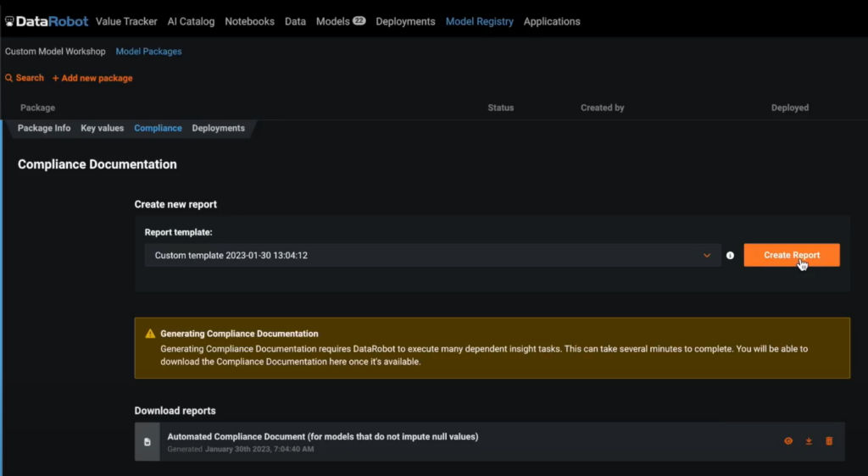Click the Download reports heading

[175, 411]
